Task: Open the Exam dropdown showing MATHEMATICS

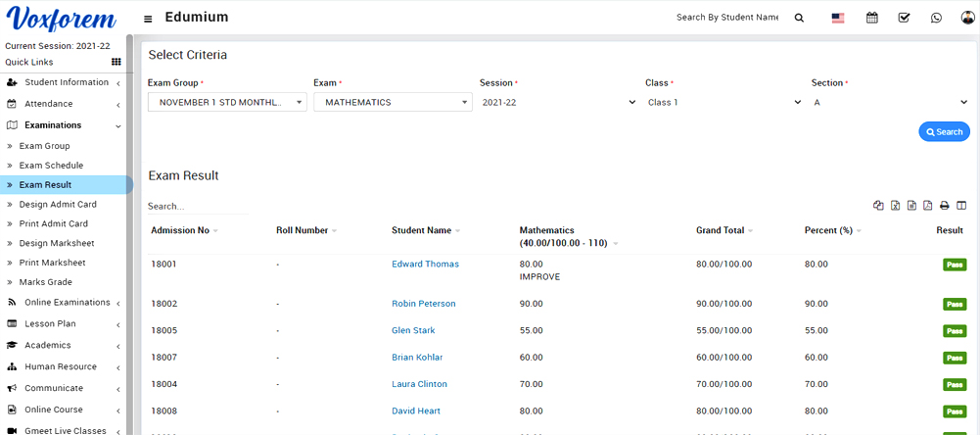Action: [393, 102]
